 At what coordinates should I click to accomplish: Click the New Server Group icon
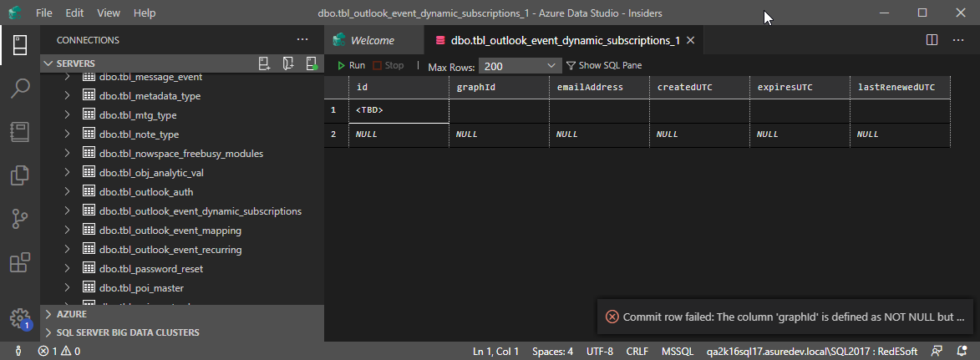288,63
